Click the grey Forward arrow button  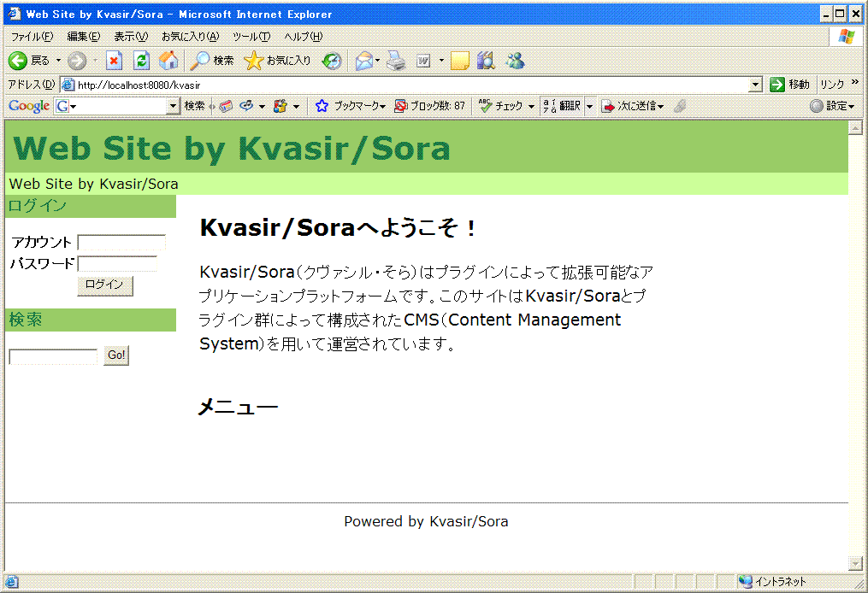(77, 61)
